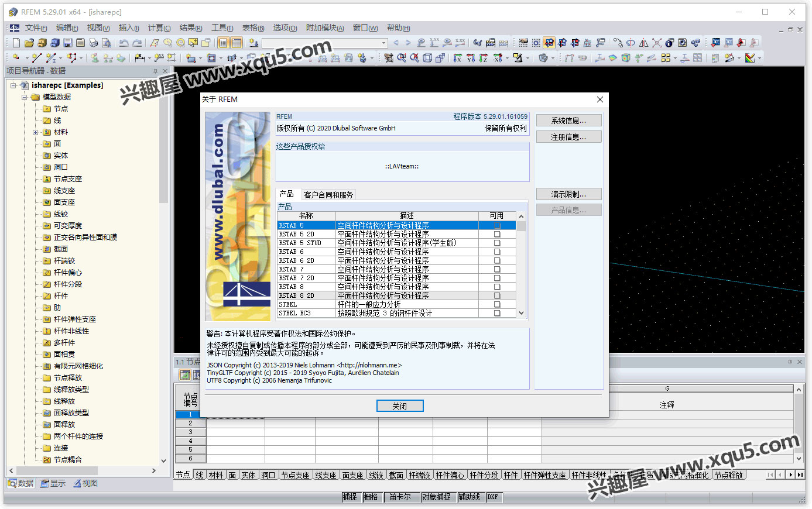Open dropdown arrow beside the -X view icon
This screenshot has width=812, height=509.
506,58
